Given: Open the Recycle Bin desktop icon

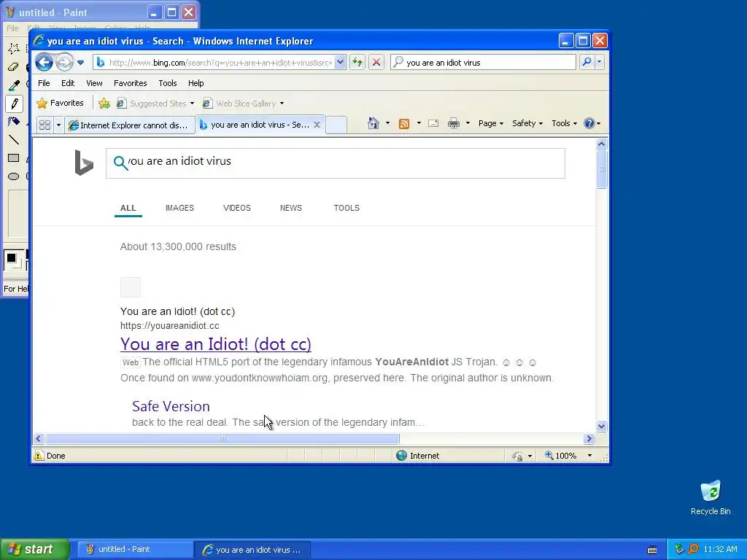Looking at the screenshot, I should point(711,497).
